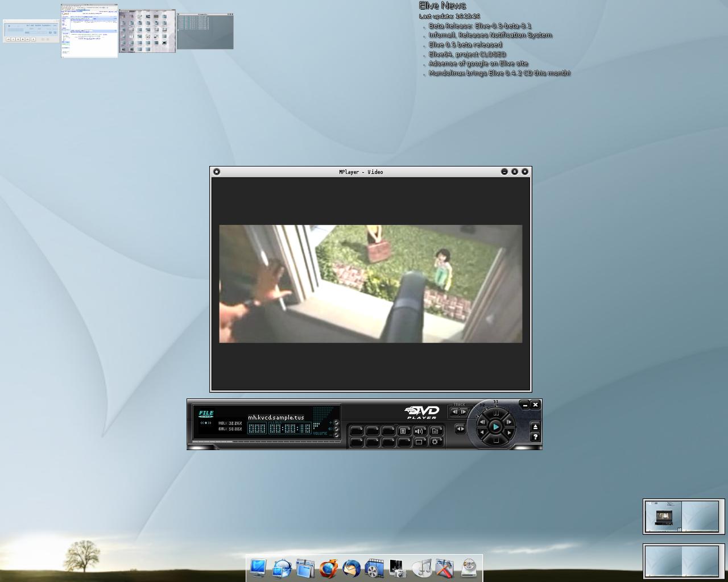Skip to previous track on TRACK control
This screenshot has height=582, width=728.
click(455, 412)
